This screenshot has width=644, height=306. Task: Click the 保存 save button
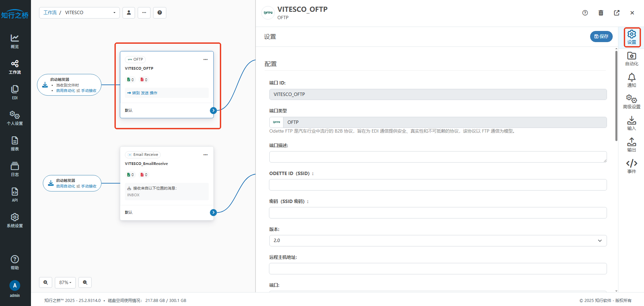coord(601,36)
